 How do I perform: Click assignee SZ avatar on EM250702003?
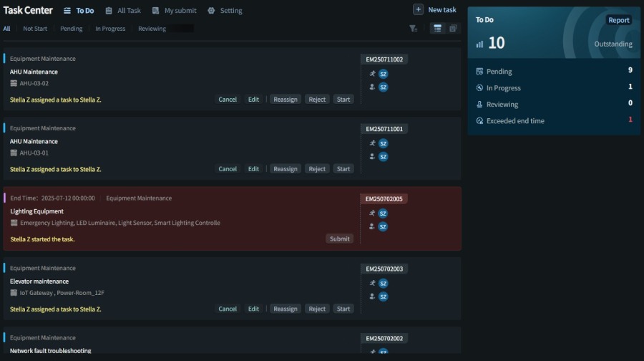pyautogui.click(x=384, y=297)
